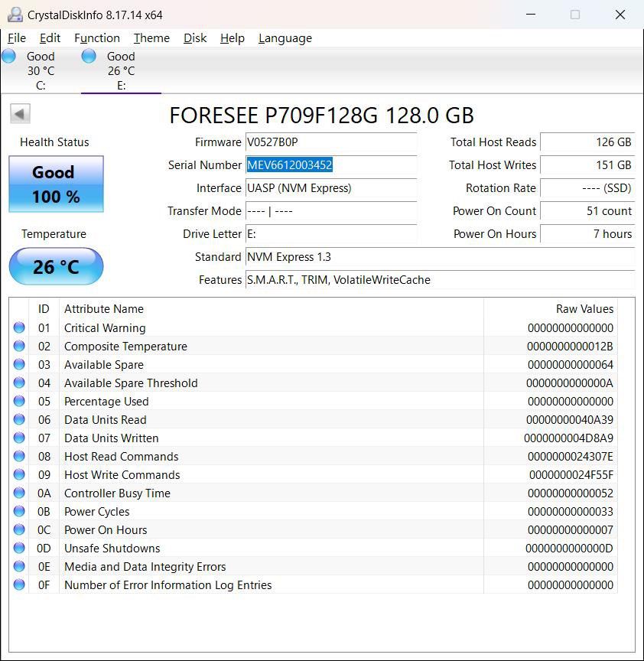Screen dimensions: 644x661
Task: Click the status dot next to Unsafe Shutdowns
Action: (x=18, y=549)
